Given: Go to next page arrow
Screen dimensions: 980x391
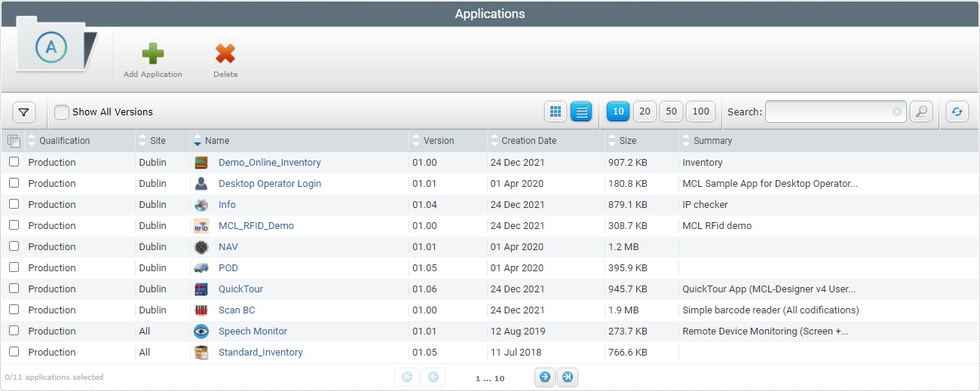Looking at the screenshot, I should 545,377.
